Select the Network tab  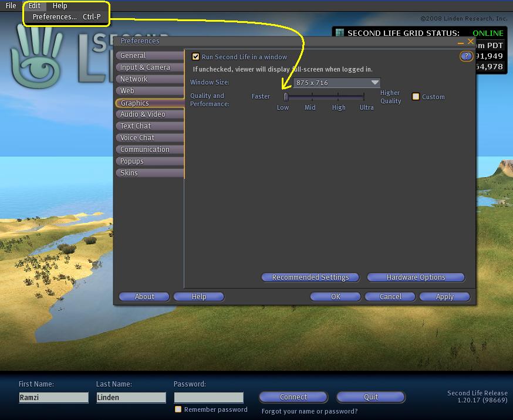pos(134,79)
